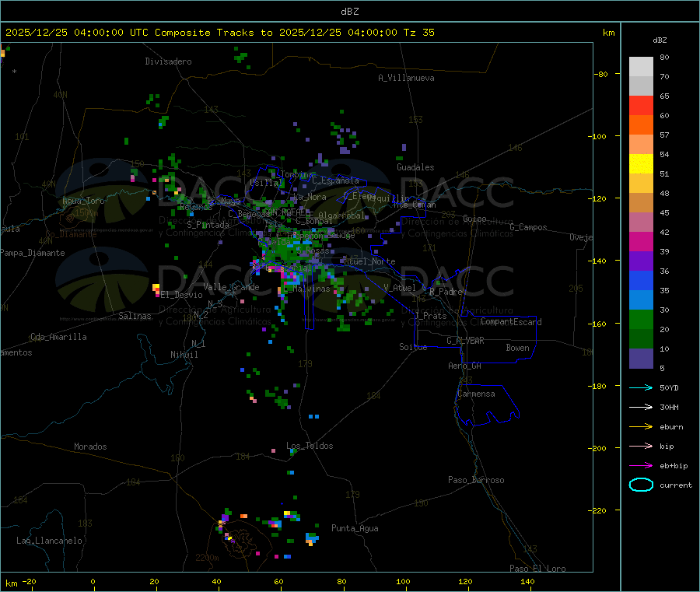Click the S_Pintada place label
The height and width of the screenshot is (592, 700).
coord(208,225)
